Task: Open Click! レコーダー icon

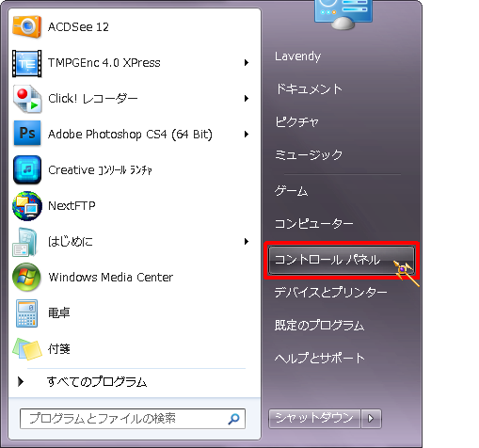Action: click(x=27, y=99)
